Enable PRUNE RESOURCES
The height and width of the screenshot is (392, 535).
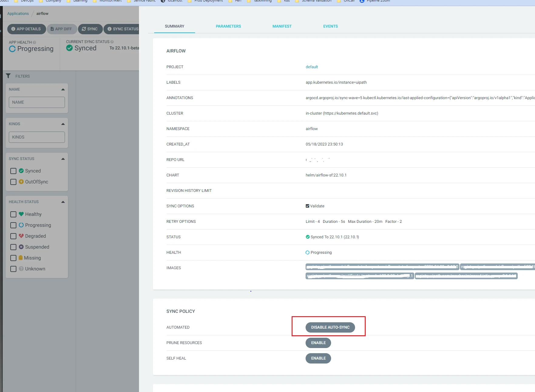pos(318,343)
